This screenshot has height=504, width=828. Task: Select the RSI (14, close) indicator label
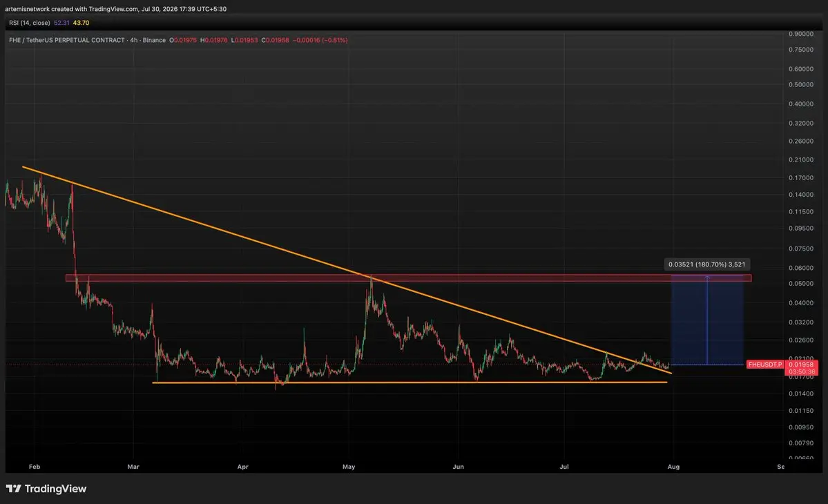30,23
